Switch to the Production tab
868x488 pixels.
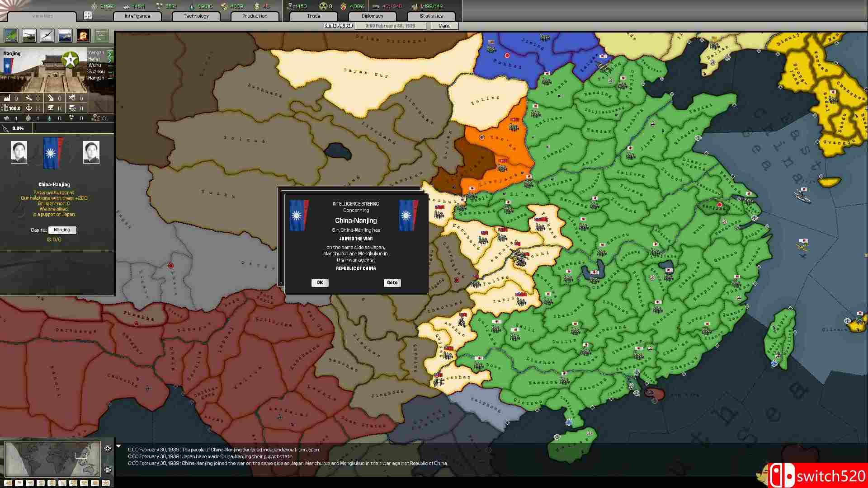coord(255,16)
